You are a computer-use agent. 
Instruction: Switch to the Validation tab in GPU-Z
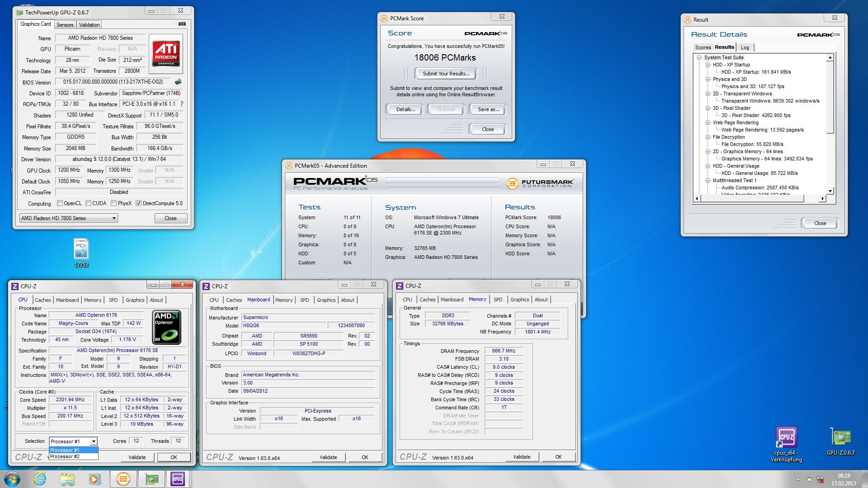pyautogui.click(x=89, y=25)
